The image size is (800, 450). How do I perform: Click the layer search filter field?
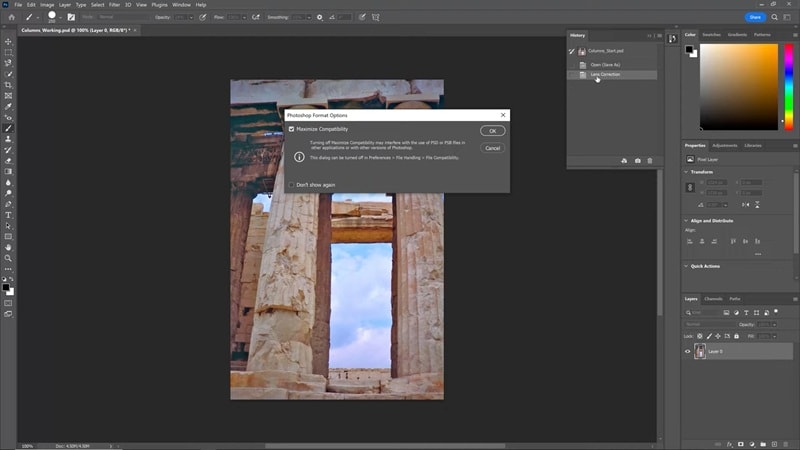(x=703, y=312)
